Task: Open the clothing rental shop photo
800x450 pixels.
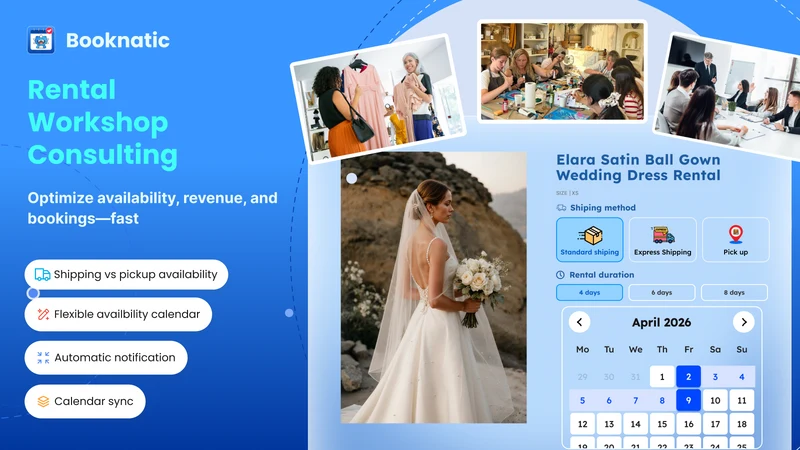Action: click(378, 97)
